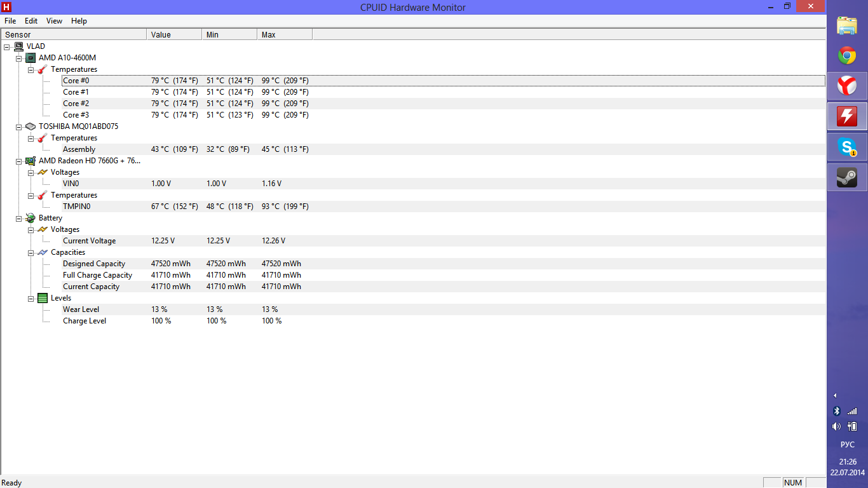Open Google Chrome from the taskbar

(x=847, y=56)
